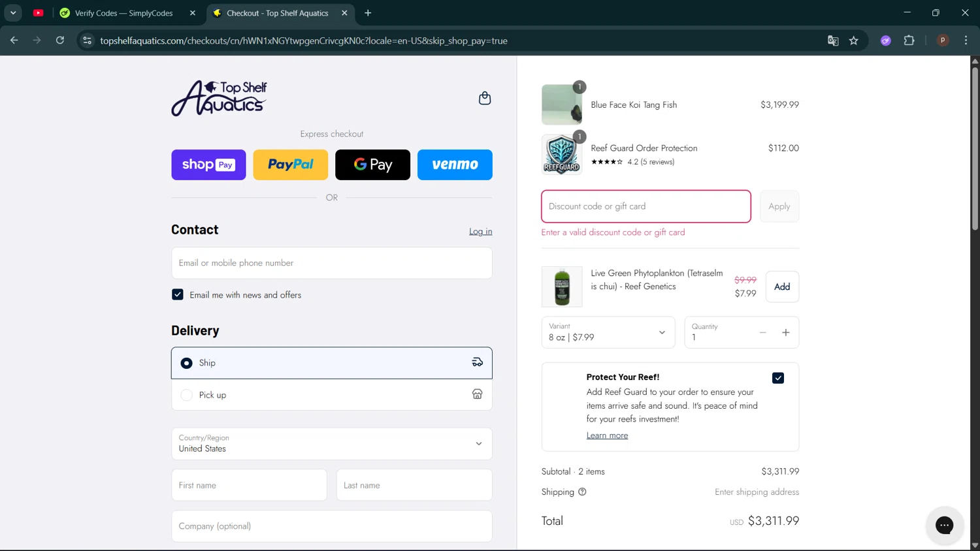Decrease the phytoplankton quantity
The height and width of the screenshot is (551, 980).
tap(762, 333)
